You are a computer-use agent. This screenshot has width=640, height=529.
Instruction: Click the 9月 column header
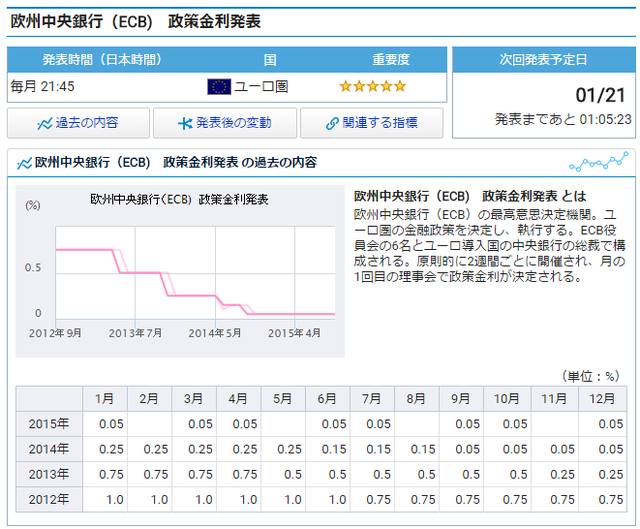point(461,399)
